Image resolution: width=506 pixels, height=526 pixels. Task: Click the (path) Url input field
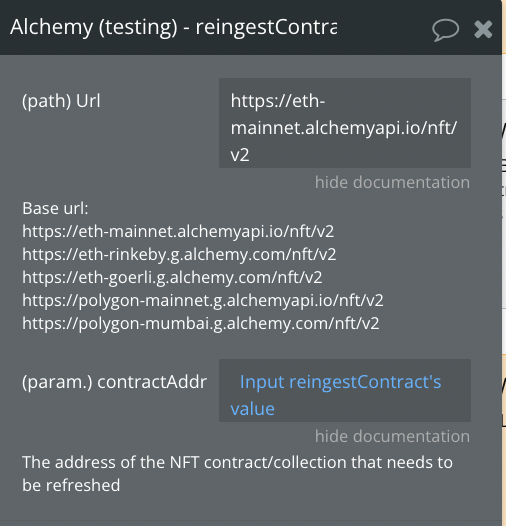(x=345, y=123)
